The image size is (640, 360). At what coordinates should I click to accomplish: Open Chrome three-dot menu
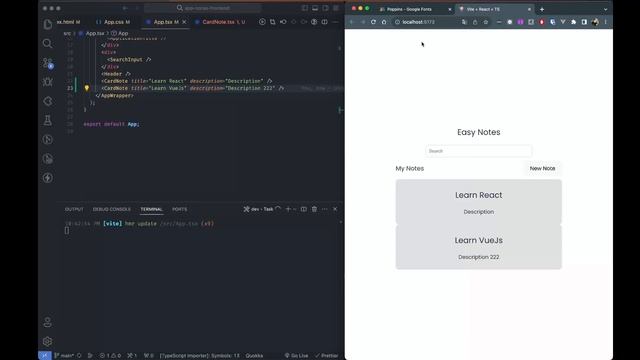click(x=606, y=22)
